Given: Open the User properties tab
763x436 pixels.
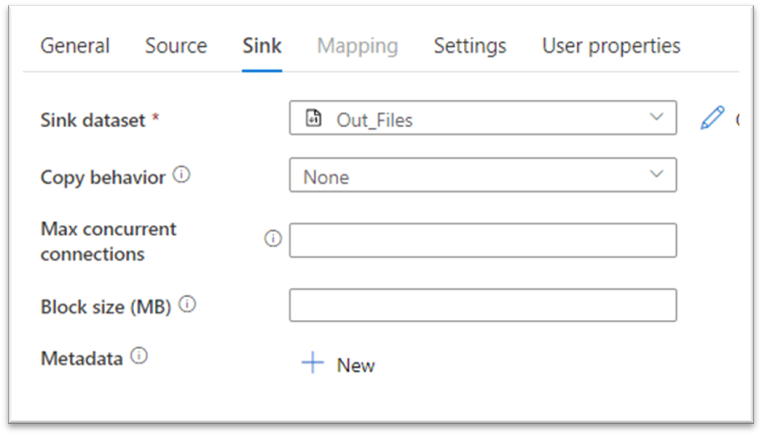Looking at the screenshot, I should [x=611, y=46].
